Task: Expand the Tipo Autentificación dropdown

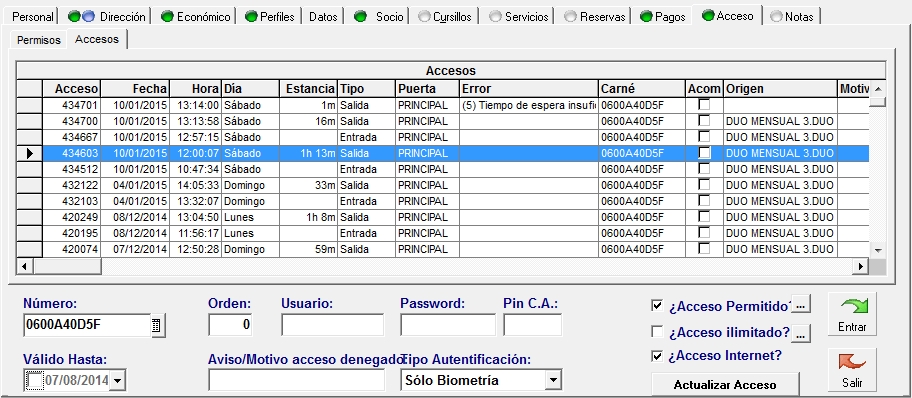Action: 552,381
